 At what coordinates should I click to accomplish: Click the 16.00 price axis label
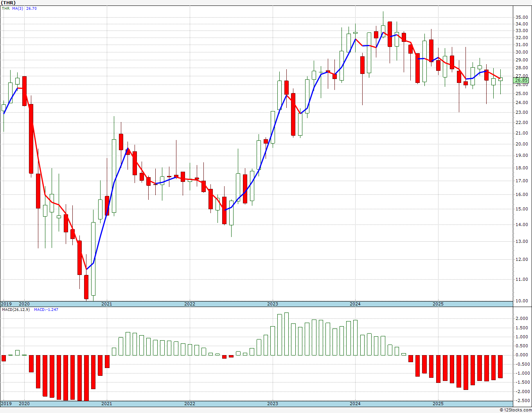click(x=521, y=194)
